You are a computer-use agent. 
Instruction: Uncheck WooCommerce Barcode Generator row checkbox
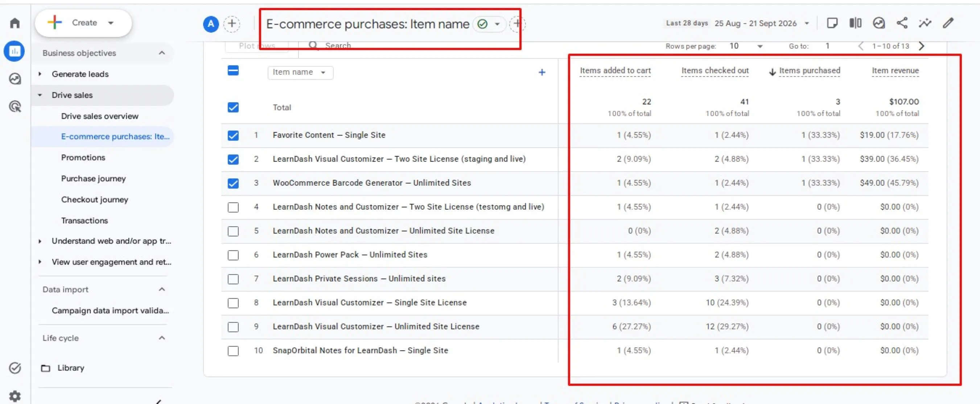coord(233,184)
